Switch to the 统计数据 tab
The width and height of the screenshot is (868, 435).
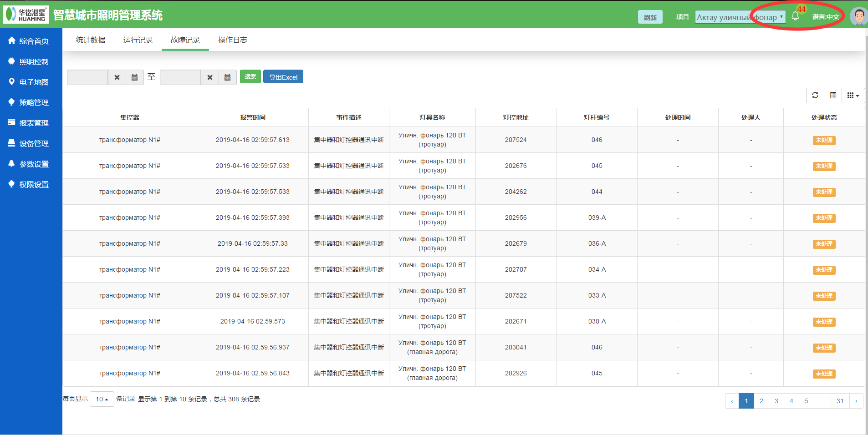pyautogui.click(x=91, y=40)
